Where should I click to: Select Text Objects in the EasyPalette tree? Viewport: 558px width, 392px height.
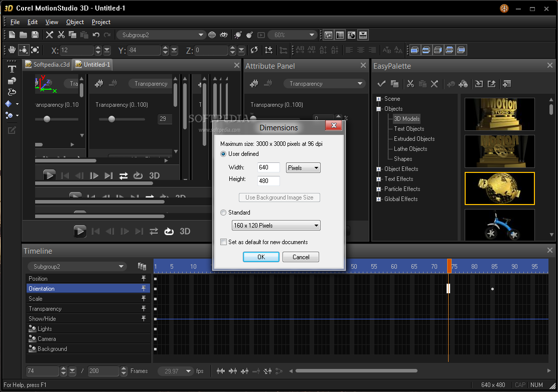tap(409, 129)
